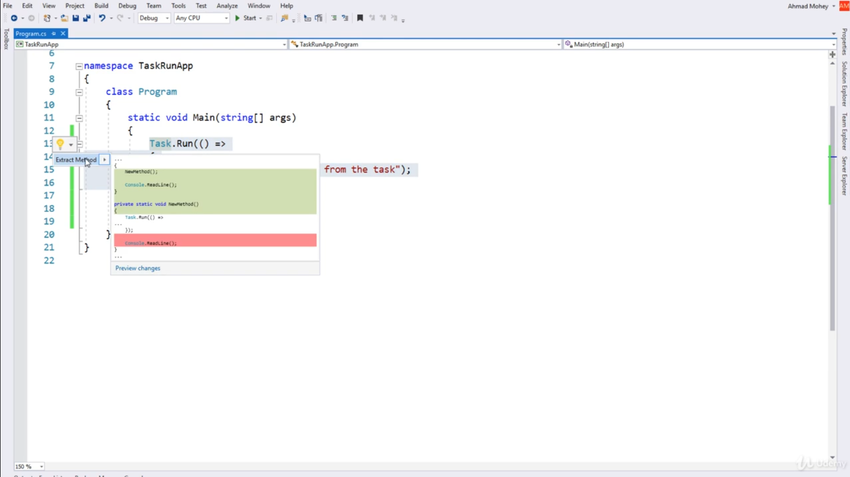Open the Tools menu
Viewport: 850px width, 477px height.
click(x=178, y=5)
